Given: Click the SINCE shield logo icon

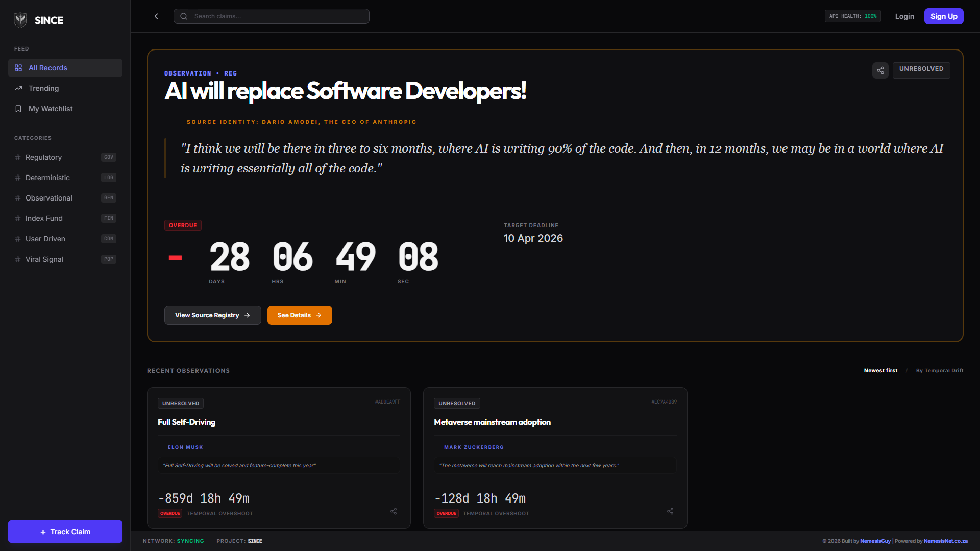Looking at the screenshot, I should pos(20,20).
